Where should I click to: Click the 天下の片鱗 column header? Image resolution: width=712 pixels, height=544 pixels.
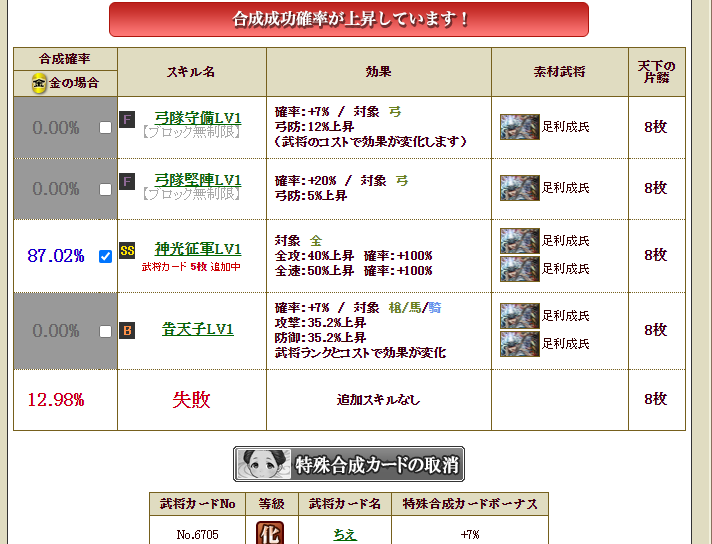tap(656, 72)
